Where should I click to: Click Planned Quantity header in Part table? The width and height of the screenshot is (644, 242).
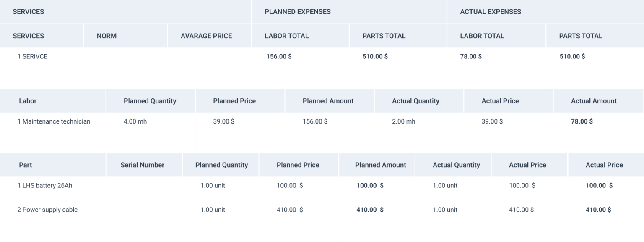coord(221,165)
